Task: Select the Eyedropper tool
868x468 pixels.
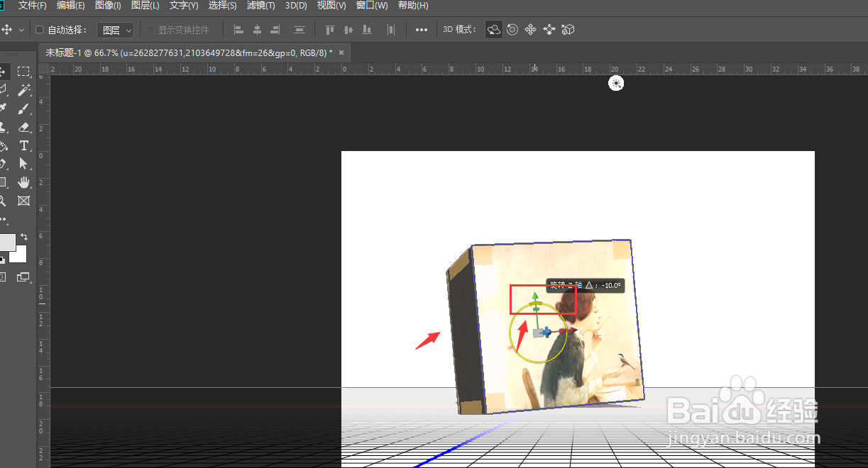Action: [2, 108]
